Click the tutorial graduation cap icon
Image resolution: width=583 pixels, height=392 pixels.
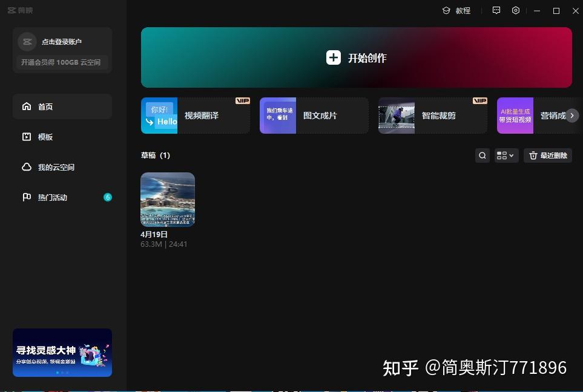point(446,10)
